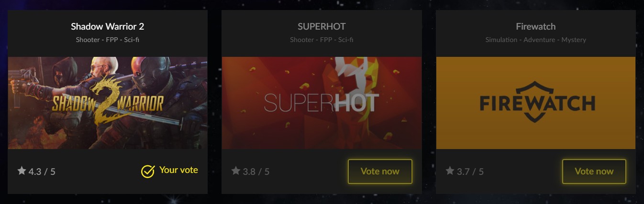Select the Simulation - Adventure - Mystery genre line

click(536, 40)
